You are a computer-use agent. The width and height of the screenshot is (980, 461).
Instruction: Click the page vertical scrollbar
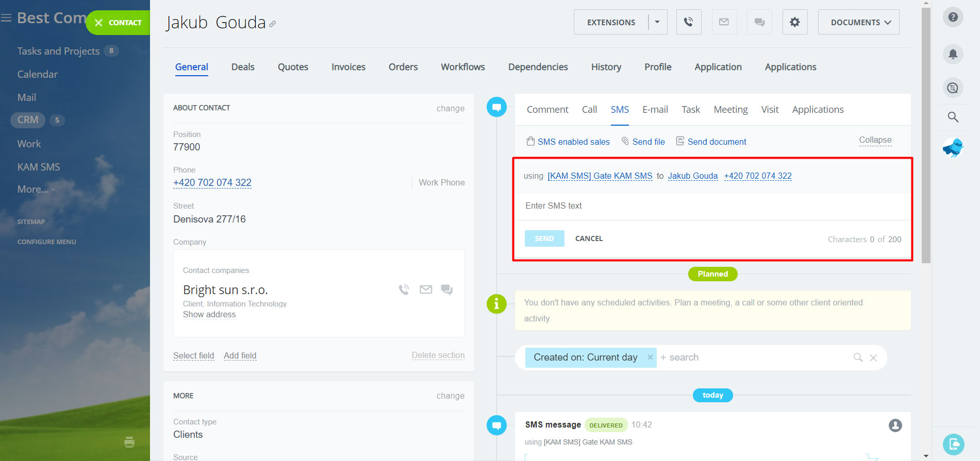coord(926,134)
